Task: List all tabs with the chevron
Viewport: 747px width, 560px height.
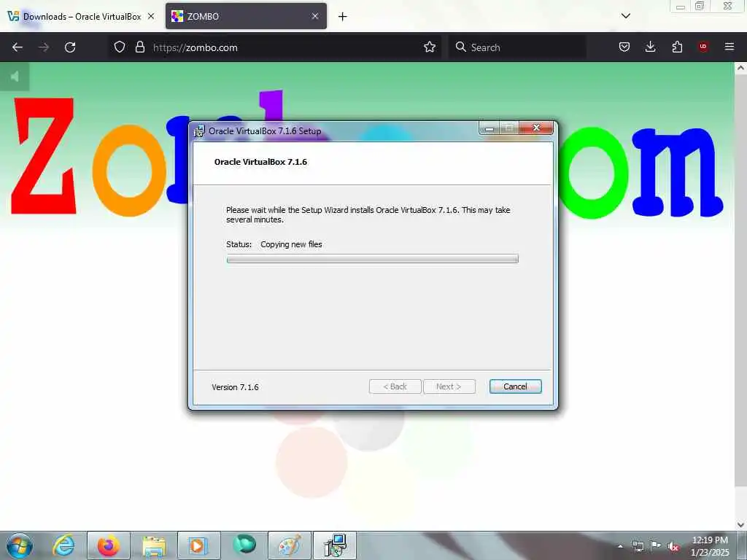Action: click(x=626, y=16)
